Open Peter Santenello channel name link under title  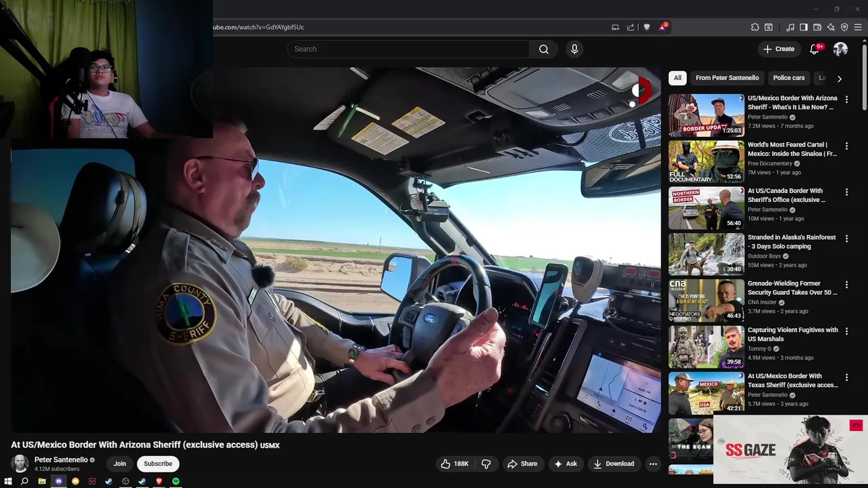click(x=61, y=460)
